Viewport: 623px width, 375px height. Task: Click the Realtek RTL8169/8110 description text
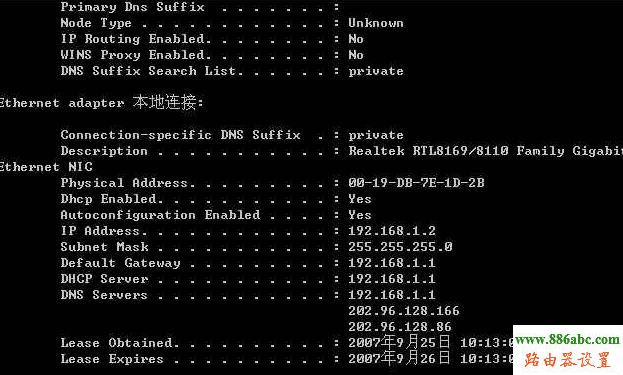486,151
